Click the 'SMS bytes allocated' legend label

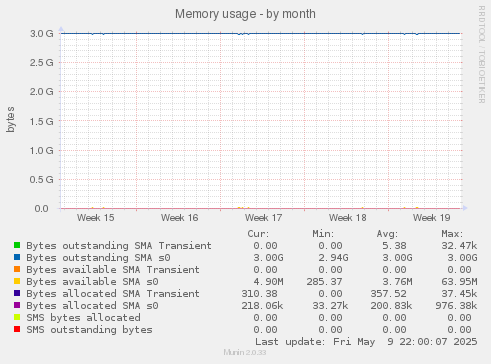tap(83, 318)
